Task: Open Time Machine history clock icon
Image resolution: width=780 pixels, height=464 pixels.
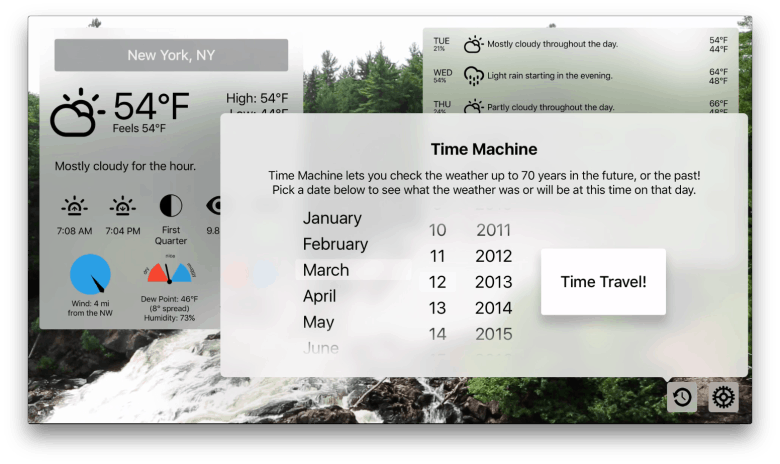Action: tap(682, 397)
